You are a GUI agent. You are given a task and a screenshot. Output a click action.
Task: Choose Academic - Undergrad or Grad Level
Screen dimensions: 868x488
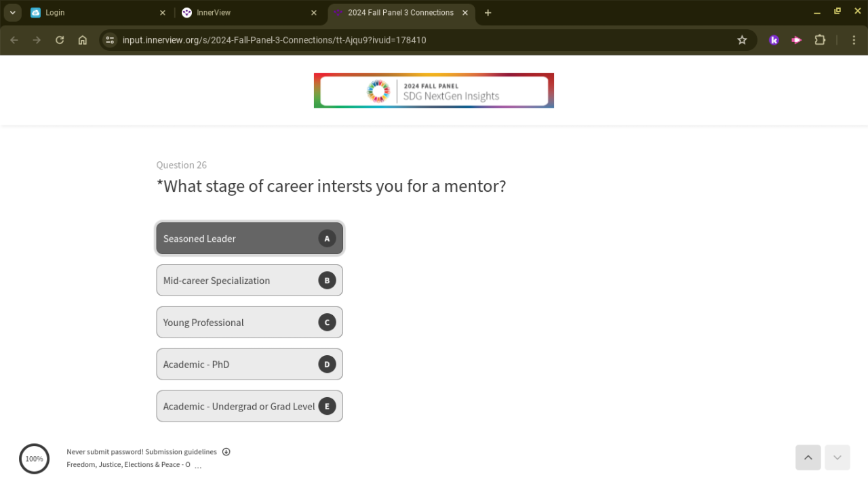pyautogui.click(x=250, y=407)
